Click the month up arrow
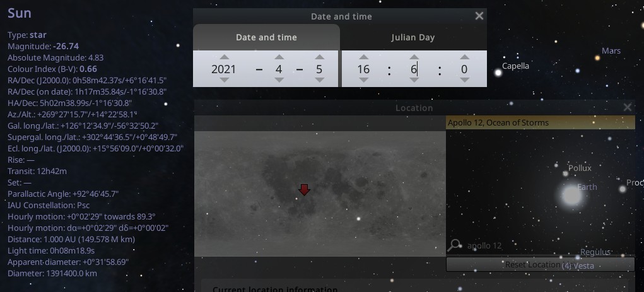Image resolution: width=644 pixels, height=292 pixels. [x=279, y=57]
